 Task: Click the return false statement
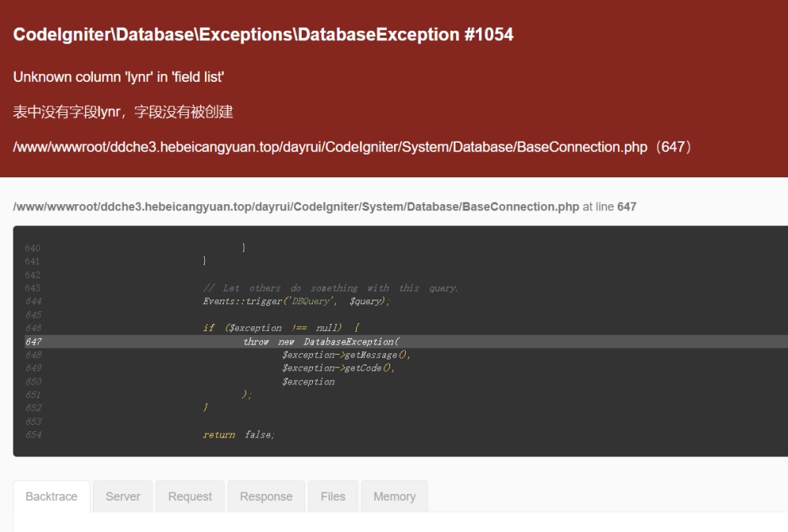239,435
